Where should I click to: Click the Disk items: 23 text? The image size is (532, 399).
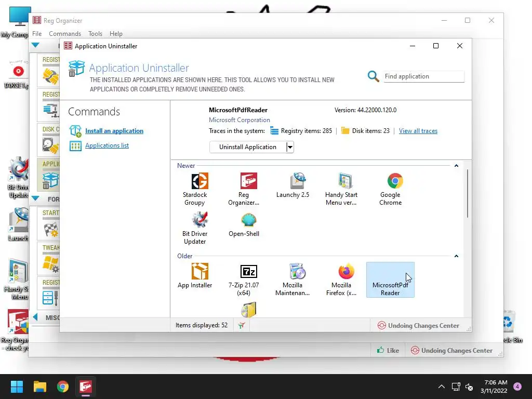(x=371, y=131)
